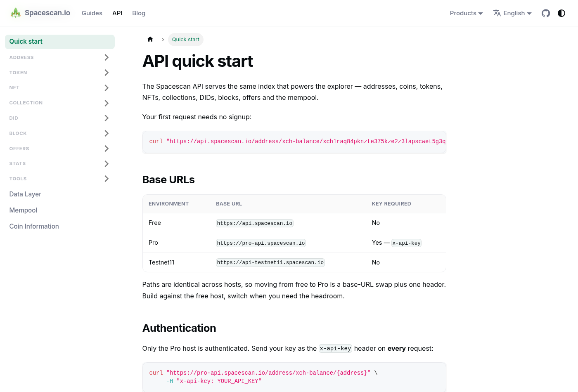Click the 'ENVIRONMENT' column header
This screenshot has width=578, height=392.
[x=168, y=204]
